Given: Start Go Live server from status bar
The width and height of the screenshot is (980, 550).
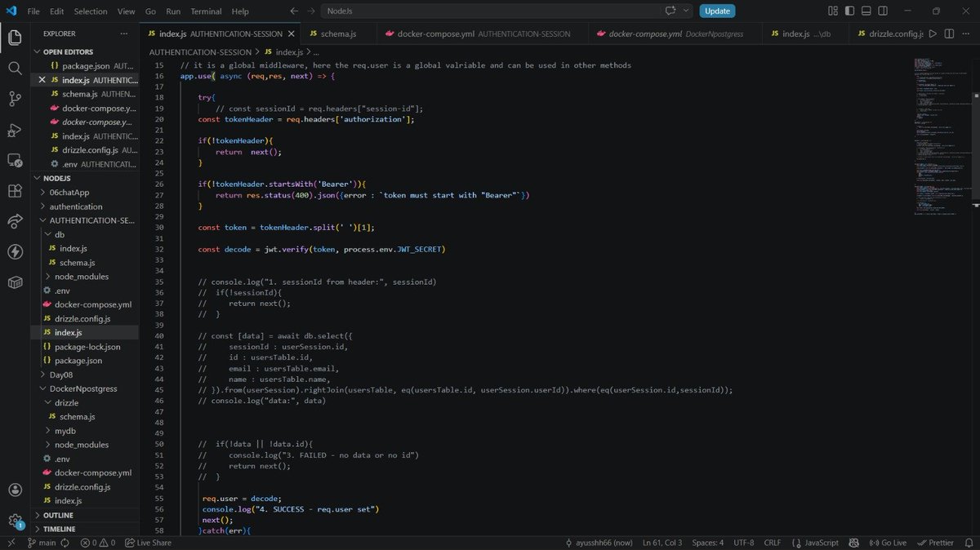Looking at the screenshot, I should (x=888, y=543).
